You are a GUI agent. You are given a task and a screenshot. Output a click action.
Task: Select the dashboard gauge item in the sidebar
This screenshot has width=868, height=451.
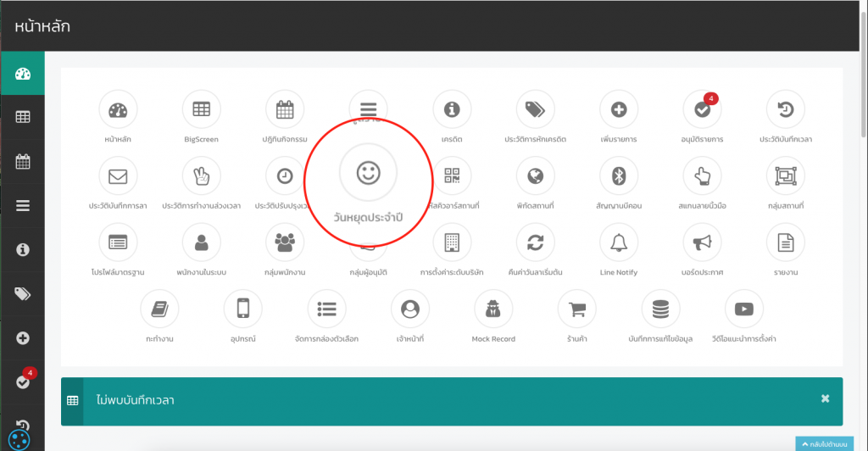(x=23, y=74)
